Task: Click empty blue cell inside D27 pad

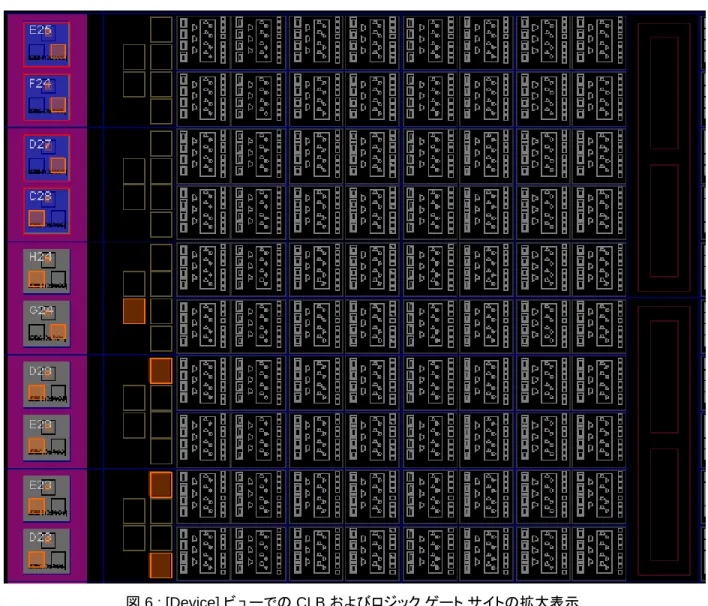Action: point(37,165)
